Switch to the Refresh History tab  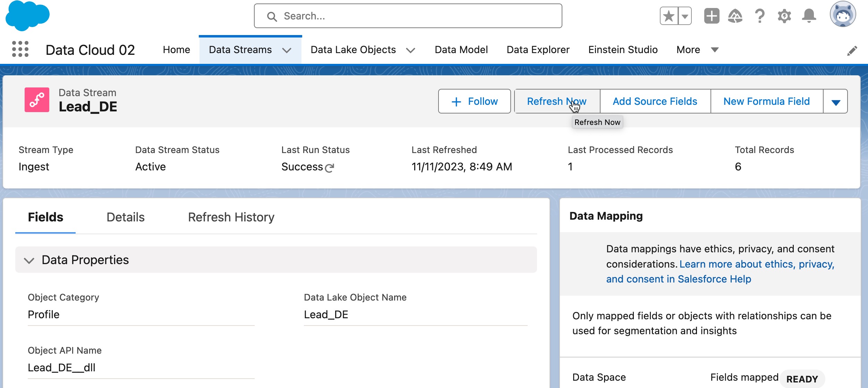231,217
